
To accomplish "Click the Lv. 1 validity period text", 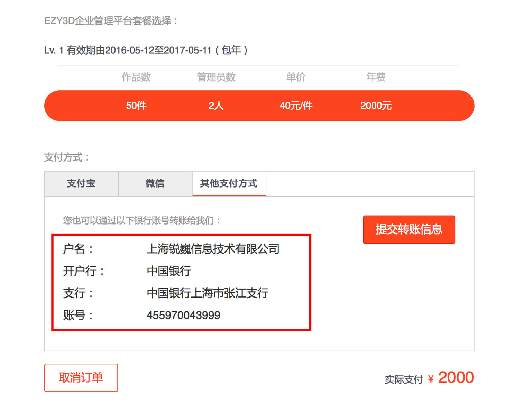I will tap(146, 50).
